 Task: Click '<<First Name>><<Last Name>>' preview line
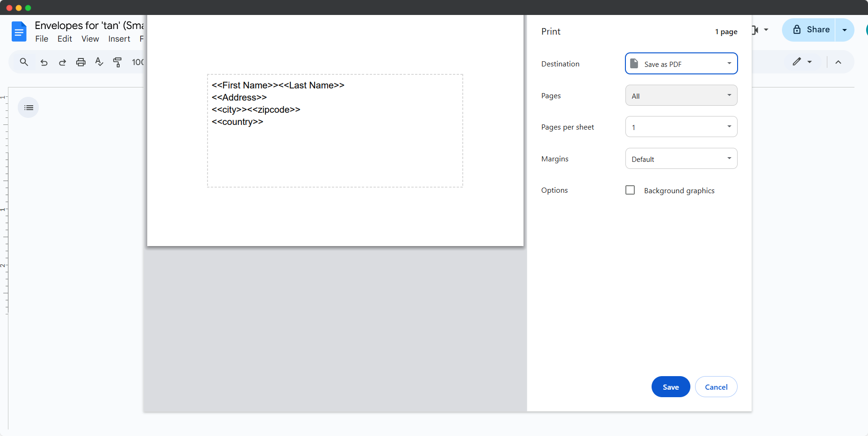(278, 85)
